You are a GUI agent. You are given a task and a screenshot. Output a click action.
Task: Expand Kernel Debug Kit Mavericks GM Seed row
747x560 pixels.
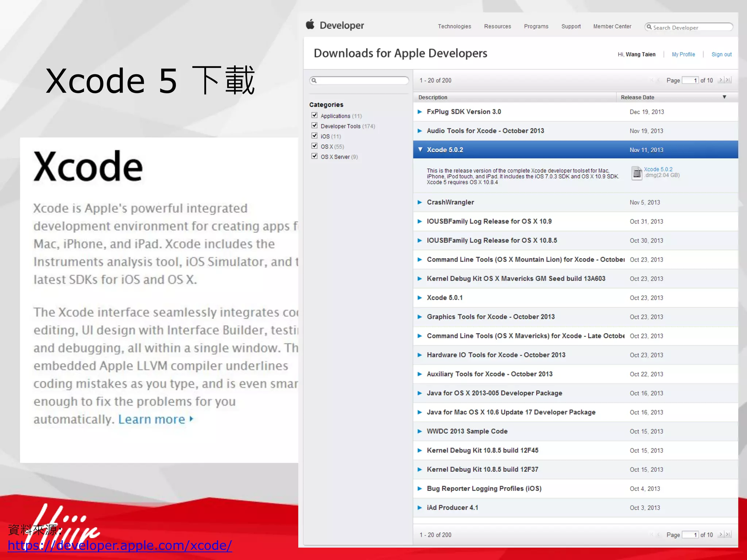(420, 279)
